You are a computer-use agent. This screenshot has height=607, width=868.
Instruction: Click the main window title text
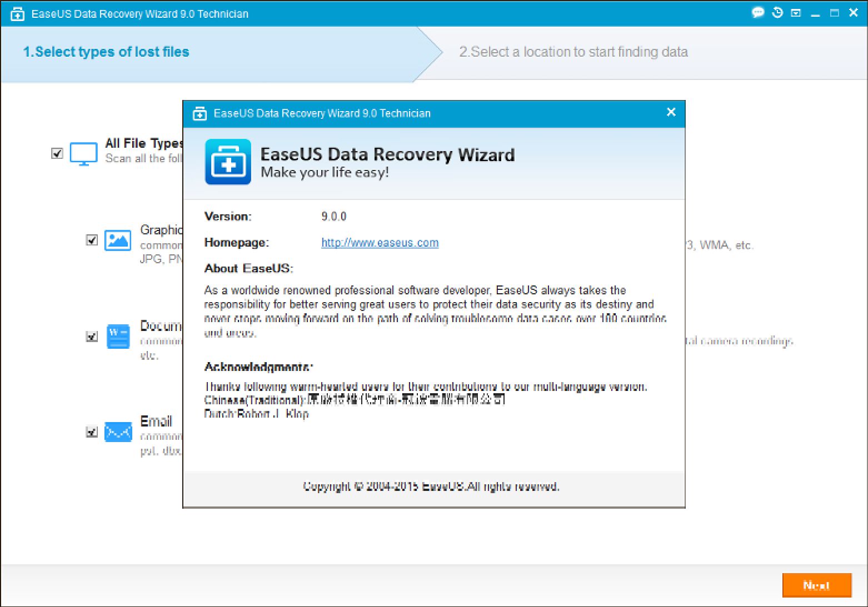pyautogui.click(x=140, y=14)
